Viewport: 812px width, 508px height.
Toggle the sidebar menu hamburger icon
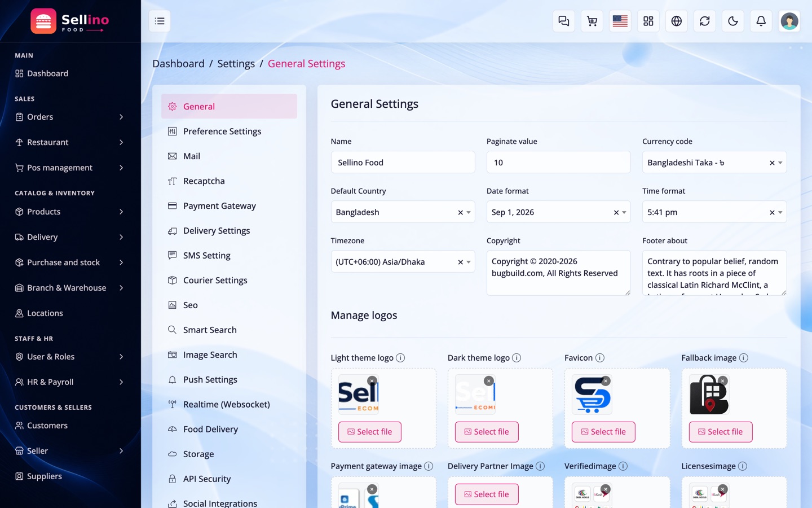[160, 21]
